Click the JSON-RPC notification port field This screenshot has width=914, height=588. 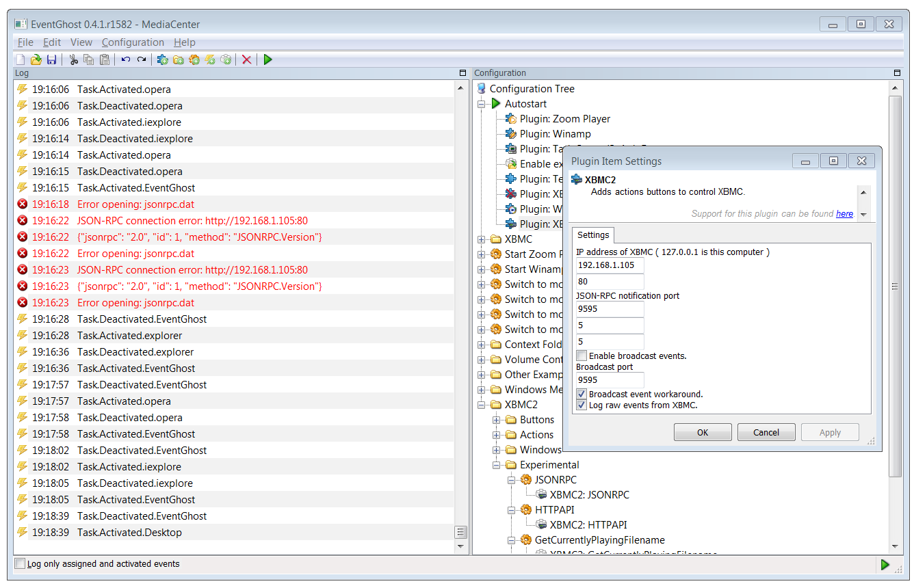(610, 309)
